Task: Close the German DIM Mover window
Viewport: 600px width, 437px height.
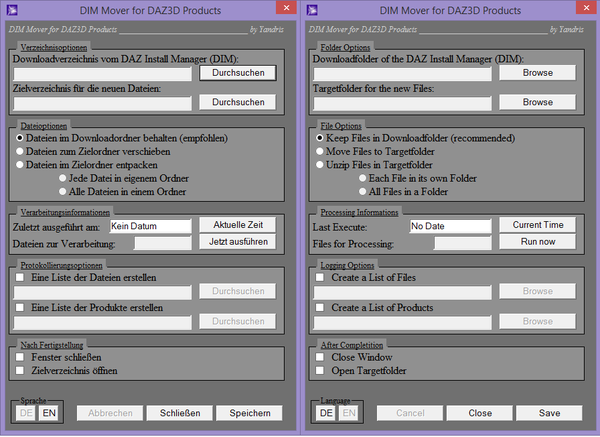Action: [x=286, y=8]
